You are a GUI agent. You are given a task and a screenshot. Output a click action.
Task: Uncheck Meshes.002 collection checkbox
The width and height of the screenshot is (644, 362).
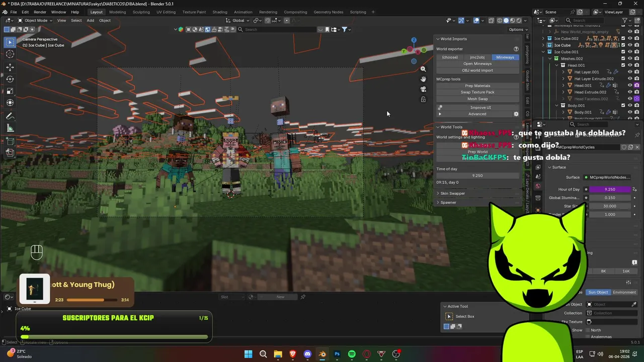[623, 58]
